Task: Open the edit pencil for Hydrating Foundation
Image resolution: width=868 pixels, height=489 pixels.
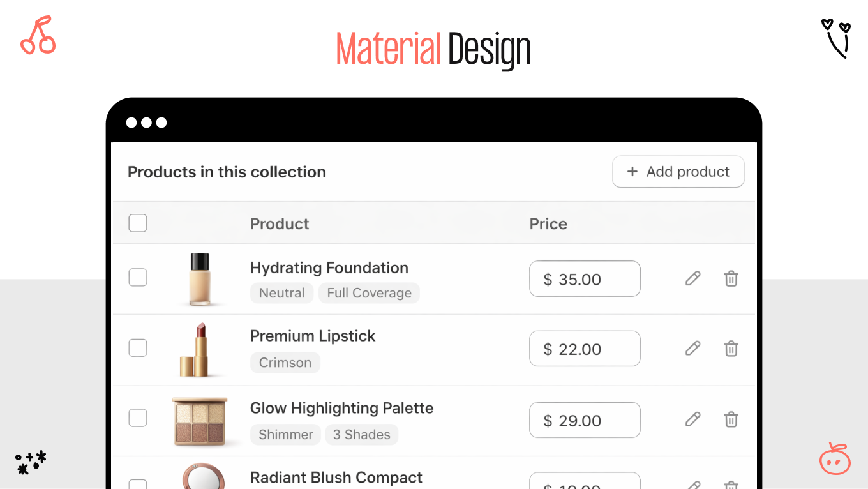Action: 692,278
